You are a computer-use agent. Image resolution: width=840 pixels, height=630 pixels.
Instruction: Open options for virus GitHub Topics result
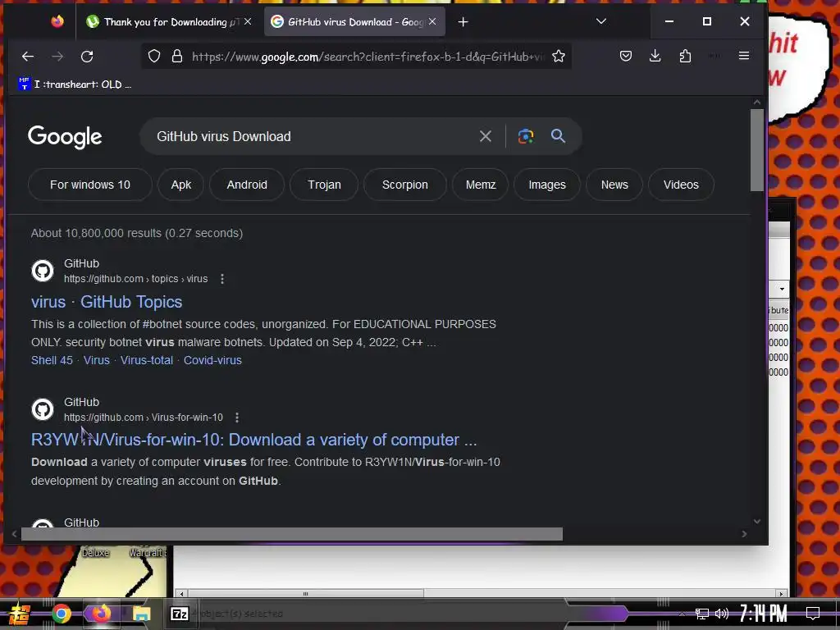point(222,279)
